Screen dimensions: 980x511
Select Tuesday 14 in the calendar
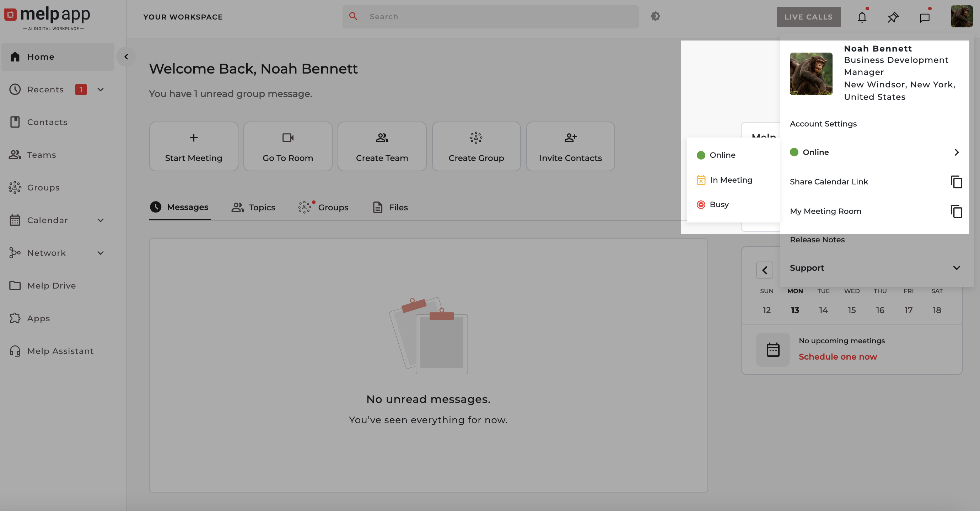(823, 310)
